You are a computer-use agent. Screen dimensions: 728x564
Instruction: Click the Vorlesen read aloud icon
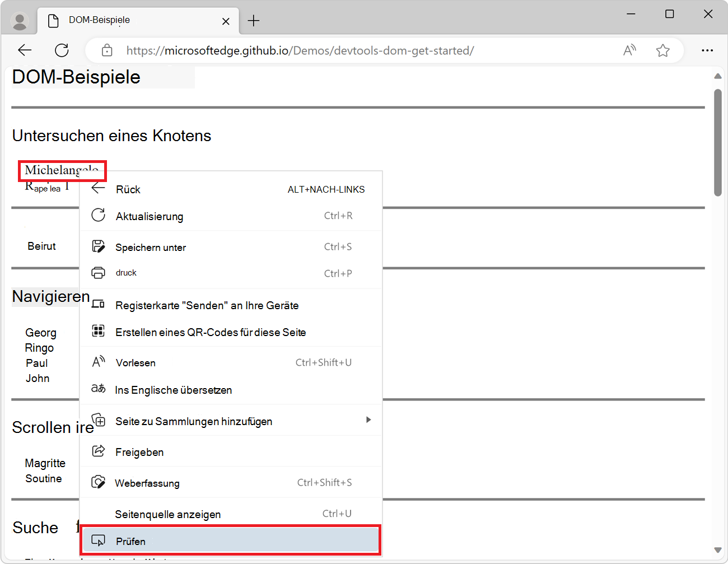[x=99, y=362]
